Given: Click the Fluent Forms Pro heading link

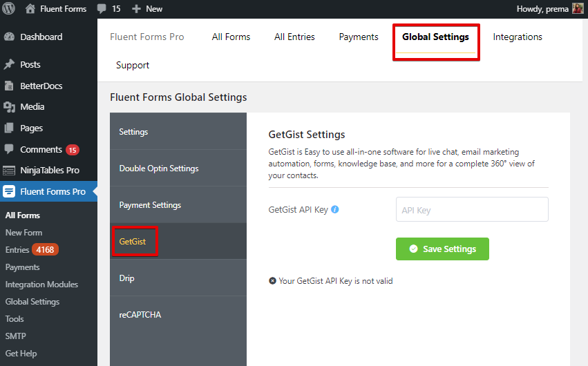Looking at the screenshot, I should point(147,37).
